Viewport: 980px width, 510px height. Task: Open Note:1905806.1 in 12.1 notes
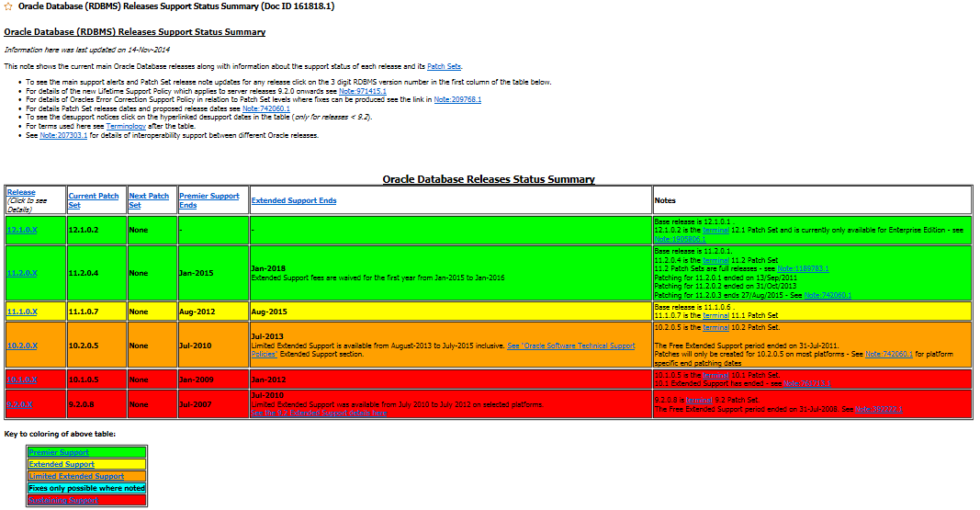point(680,239)
